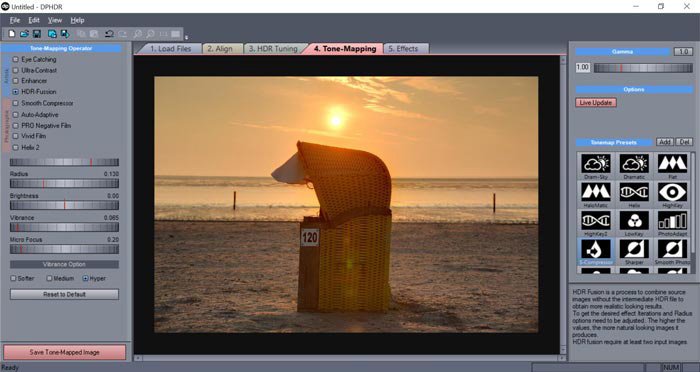Select the Auto-Adaptive operator
The height and width of the screenshot is (372, 700).
[x=36, y=115]
